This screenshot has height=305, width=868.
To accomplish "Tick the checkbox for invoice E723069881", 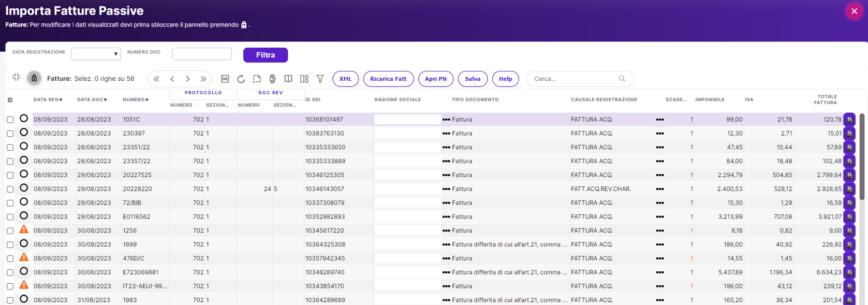I will [10, 272].
